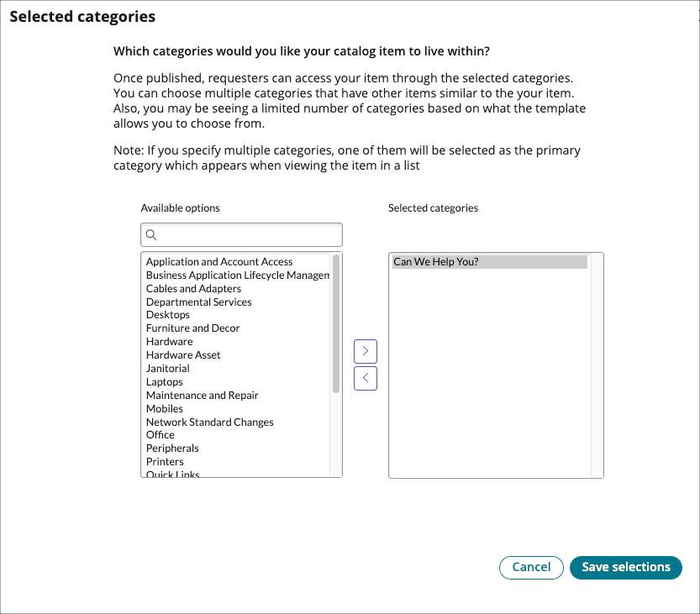Select the Application and Account Access category
This screenshot has width=700, height=614.
(x=218, y=261)
